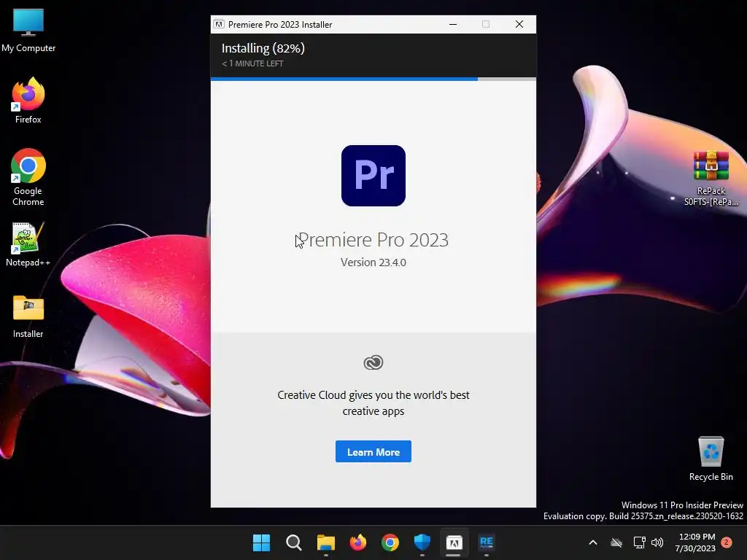Screen dimensions: 747x560
Task: Click the Installing (82%) status text
Action: [x=263, y=48]
